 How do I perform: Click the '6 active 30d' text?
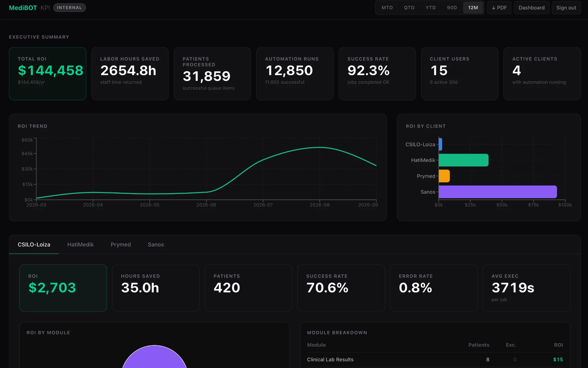tap(443, 82)
